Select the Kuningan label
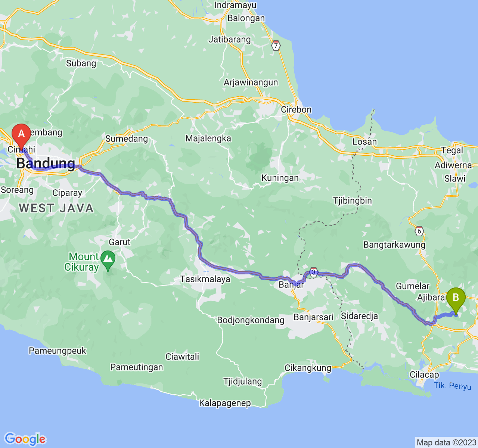Screen dimensions: 478x448 280,178
